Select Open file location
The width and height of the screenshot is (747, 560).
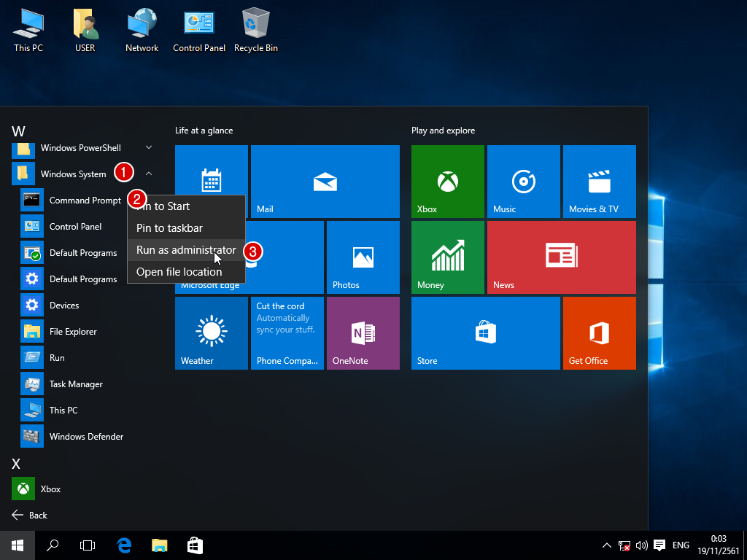pos(179,272)
